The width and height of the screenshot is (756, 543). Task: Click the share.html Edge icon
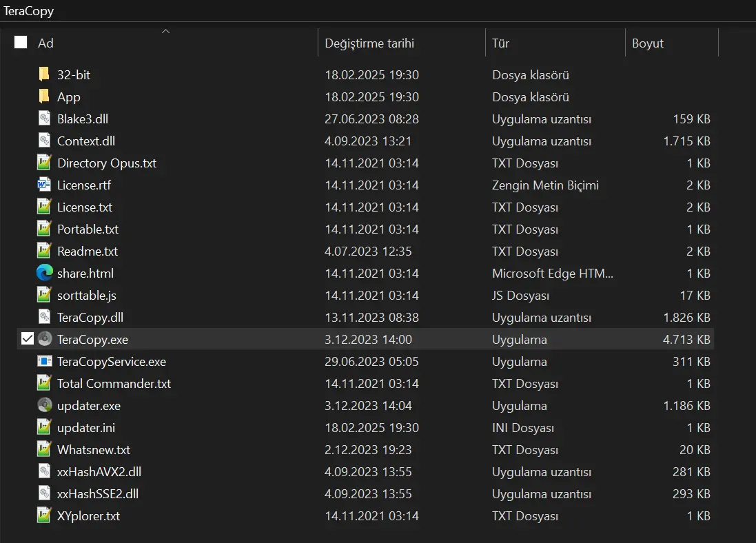(x=44, y=273)
